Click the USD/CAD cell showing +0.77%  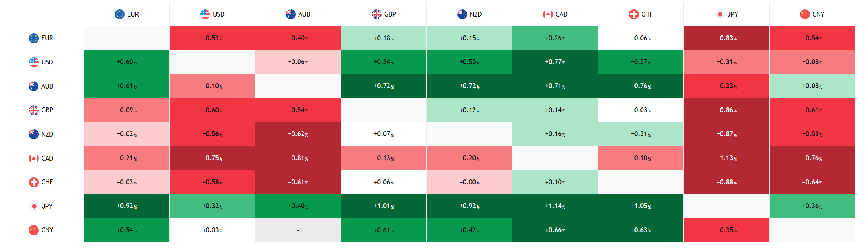[x=555, y=62]
